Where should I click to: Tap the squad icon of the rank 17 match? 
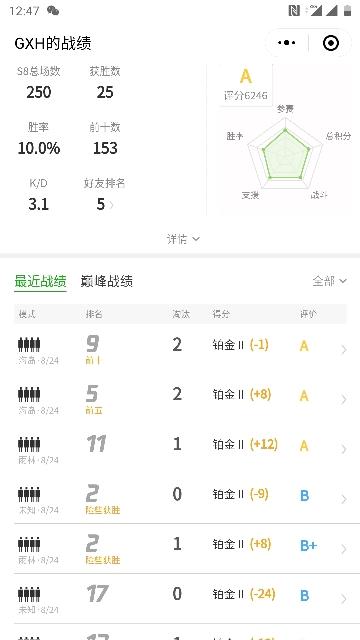click(x=29, y=594)
